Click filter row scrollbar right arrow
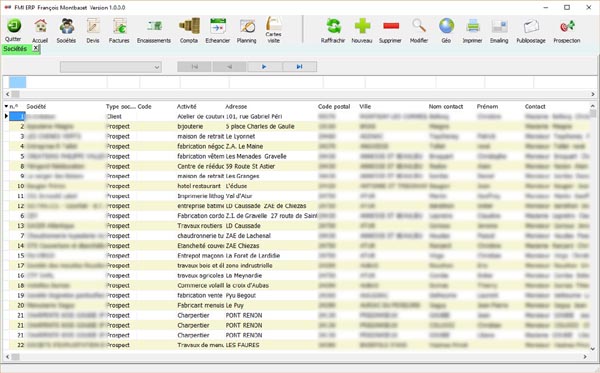The height and width of the screenshot is (373, 600). click(593, 94)
